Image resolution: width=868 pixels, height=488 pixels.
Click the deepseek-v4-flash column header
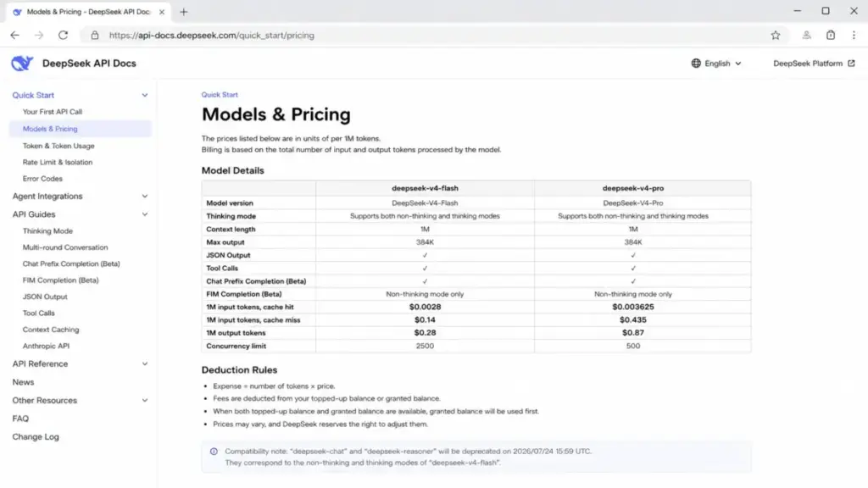click(x=425, y=188)
